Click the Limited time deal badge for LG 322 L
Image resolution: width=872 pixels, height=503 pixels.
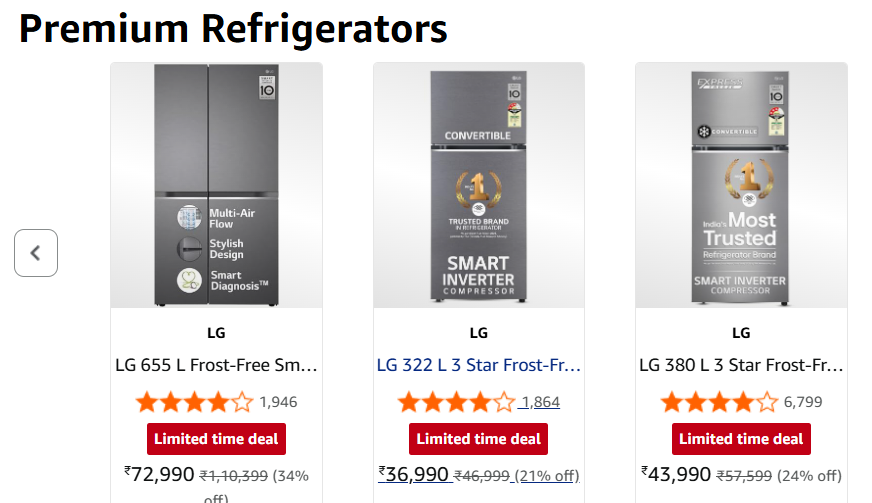click(x=479, y=439)
